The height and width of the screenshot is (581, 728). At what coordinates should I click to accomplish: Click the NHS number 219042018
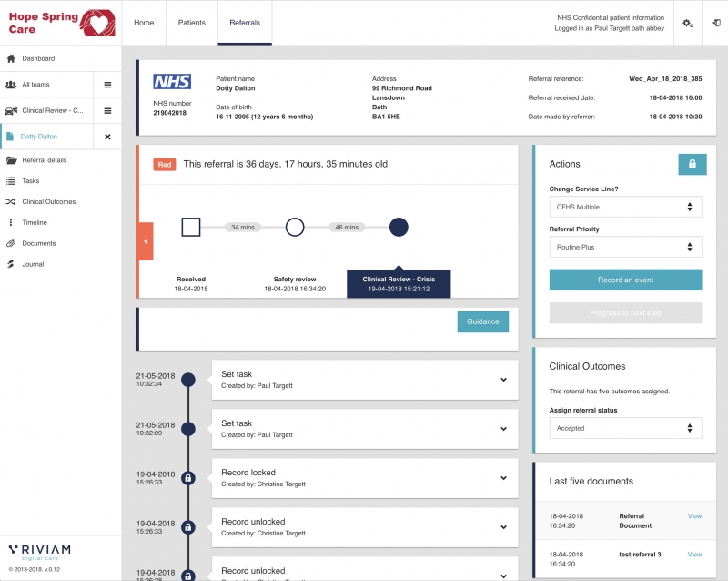click(169, 113)
